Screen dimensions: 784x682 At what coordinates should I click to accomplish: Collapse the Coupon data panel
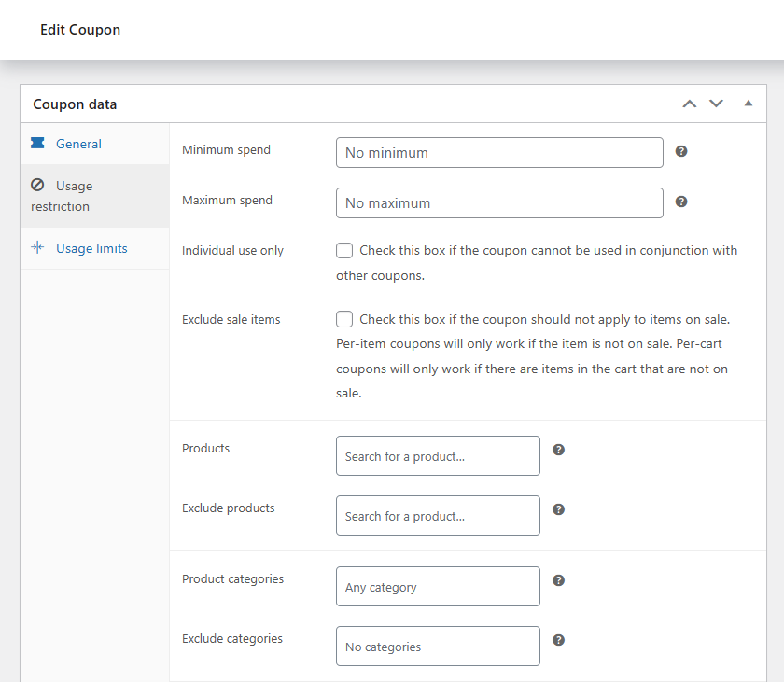point(748,103)
